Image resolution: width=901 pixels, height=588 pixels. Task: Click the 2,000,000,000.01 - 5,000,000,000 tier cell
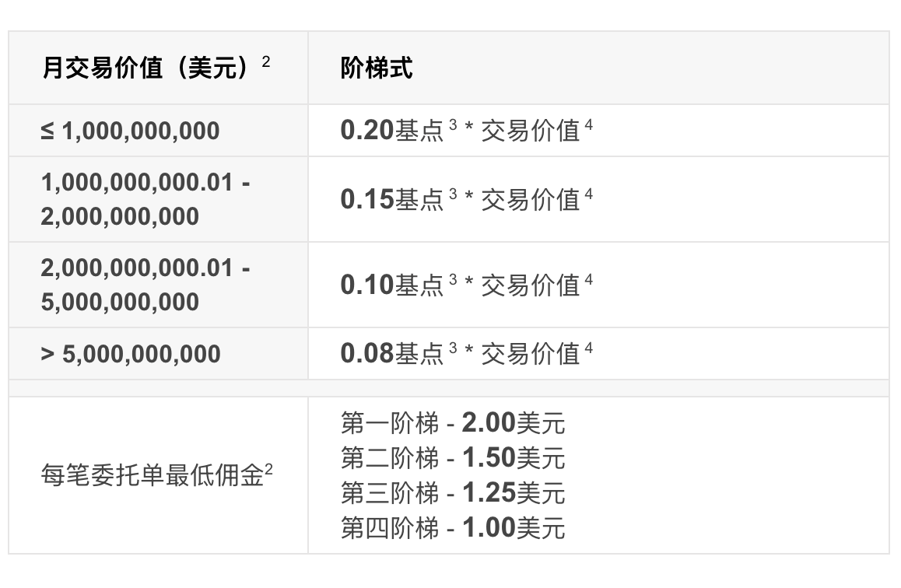point(145,285)
